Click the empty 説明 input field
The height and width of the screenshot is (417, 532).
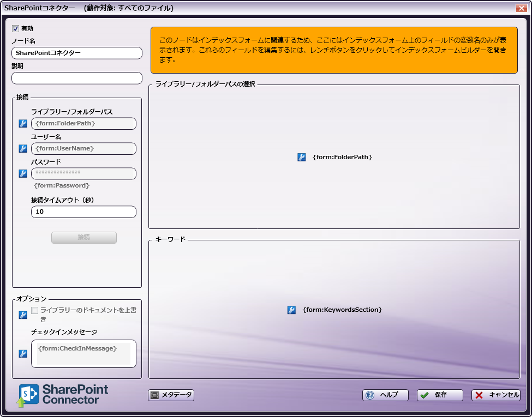click(77, 78)
